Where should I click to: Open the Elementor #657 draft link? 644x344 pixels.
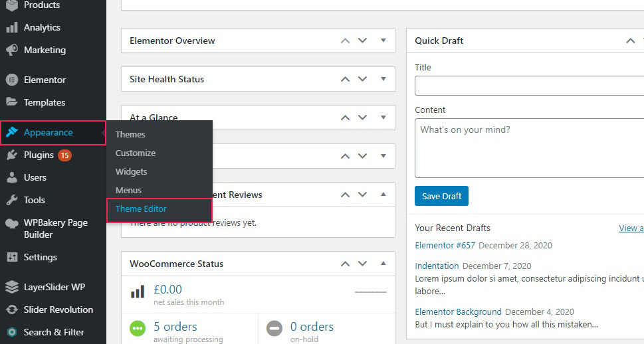pyautogui.click(x=445, y=246)
